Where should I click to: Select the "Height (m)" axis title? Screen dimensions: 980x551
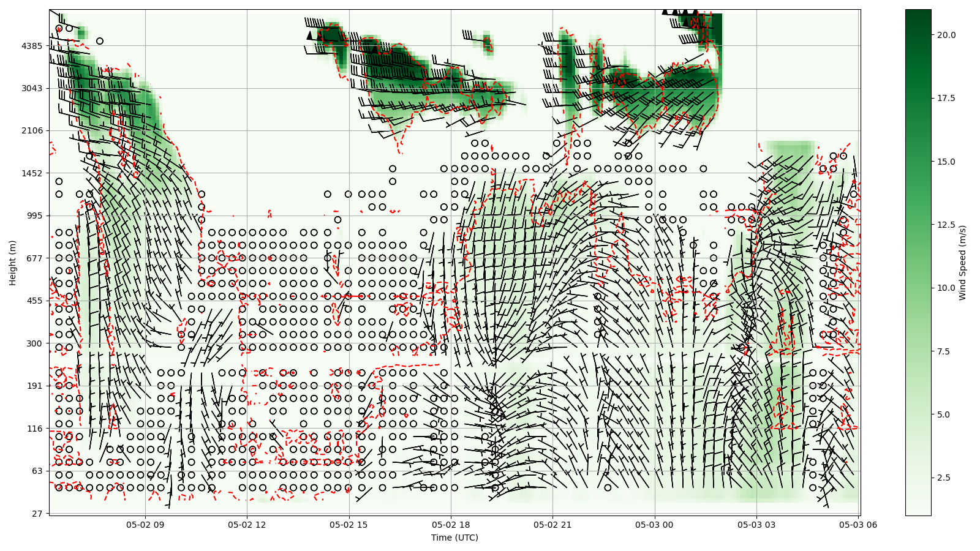(13, 263)
